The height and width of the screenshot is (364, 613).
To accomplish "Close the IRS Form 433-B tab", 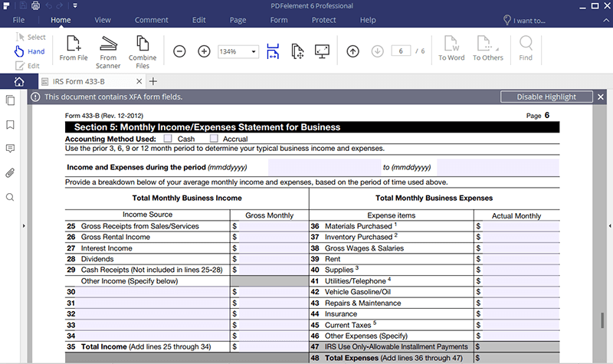I will [139, 81].
